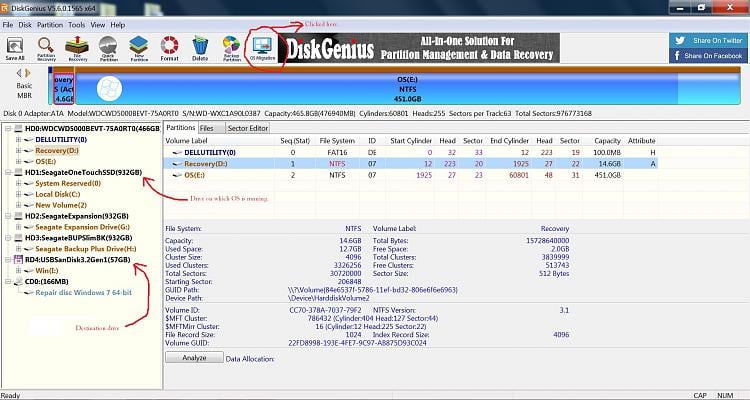Open the Disk menu
Screen dimensions: 750x400
(x=25, y=25)
